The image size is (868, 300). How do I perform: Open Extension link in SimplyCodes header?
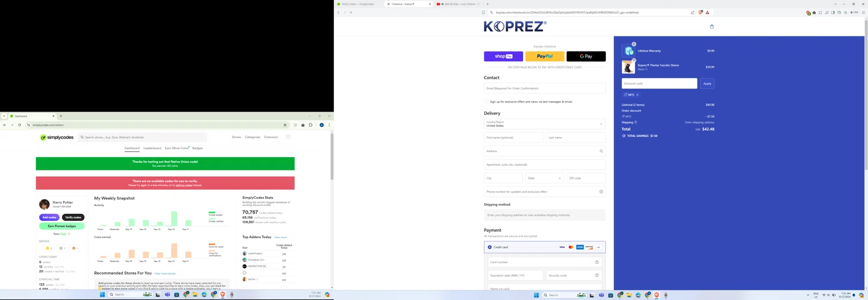coord(271,137)
